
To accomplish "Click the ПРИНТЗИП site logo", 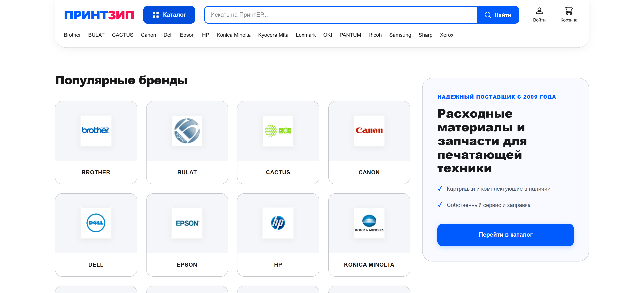I will tap(99, 15).
